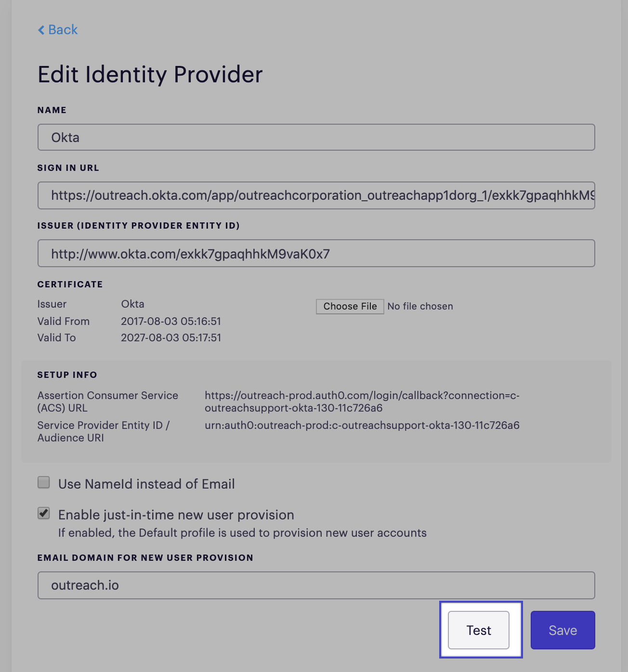Image resolution: width=628 pixels, height=672 pixels.
Task: Click the Valid To date 2027-08-03 05:17:51
Action: pyautogui.click(x=171, y=337)
